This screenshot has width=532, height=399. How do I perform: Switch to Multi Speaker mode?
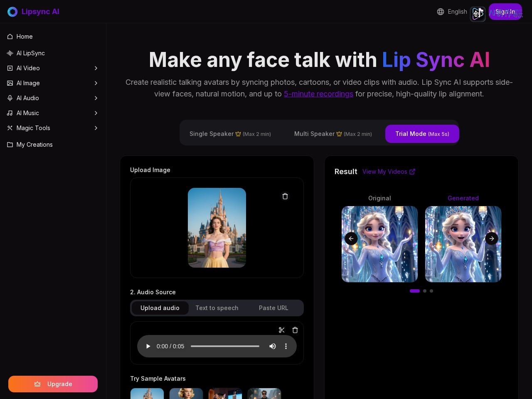[x=333, y=134]
